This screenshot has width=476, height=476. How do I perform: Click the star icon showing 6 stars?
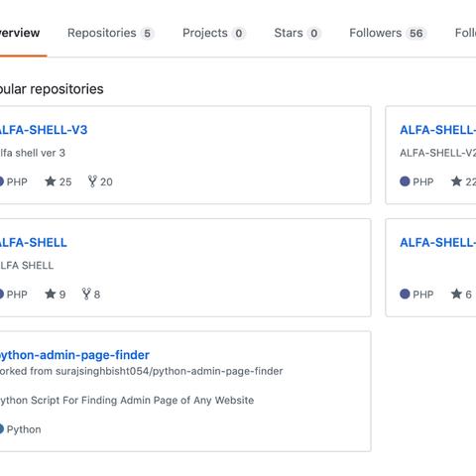click(x=456, y=294)
